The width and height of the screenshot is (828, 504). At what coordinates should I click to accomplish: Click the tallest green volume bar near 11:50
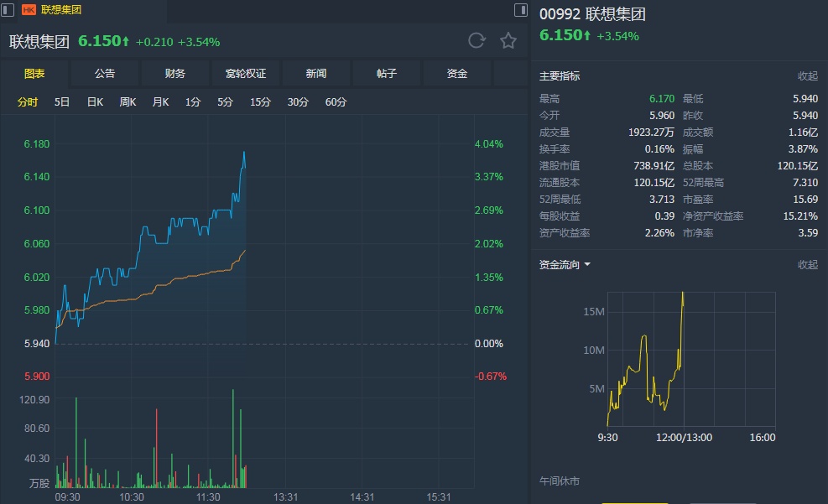(x=233, y=438)
